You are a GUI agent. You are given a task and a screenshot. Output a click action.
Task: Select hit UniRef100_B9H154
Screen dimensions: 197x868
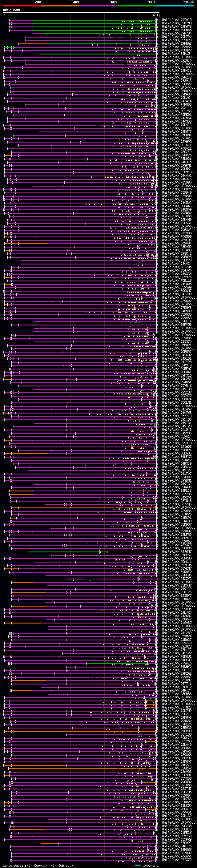click(x=177, y=54)
